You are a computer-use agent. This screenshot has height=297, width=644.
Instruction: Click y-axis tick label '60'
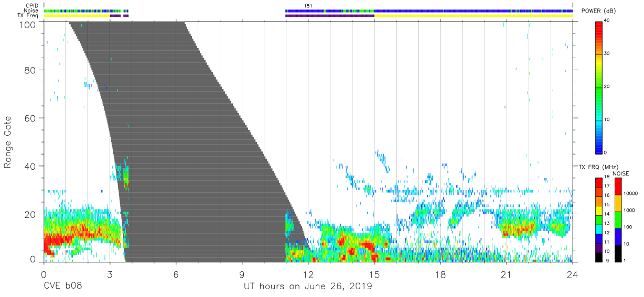click(30, 118)
